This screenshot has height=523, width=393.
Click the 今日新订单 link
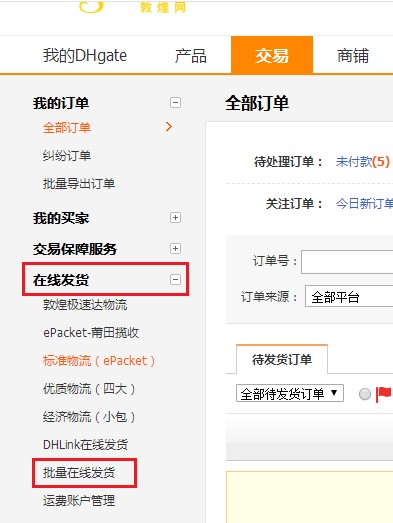[x=364, y=203]
